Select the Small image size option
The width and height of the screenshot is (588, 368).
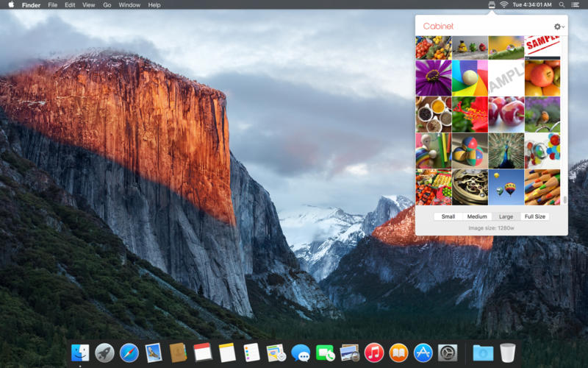[x=448, y=216]
